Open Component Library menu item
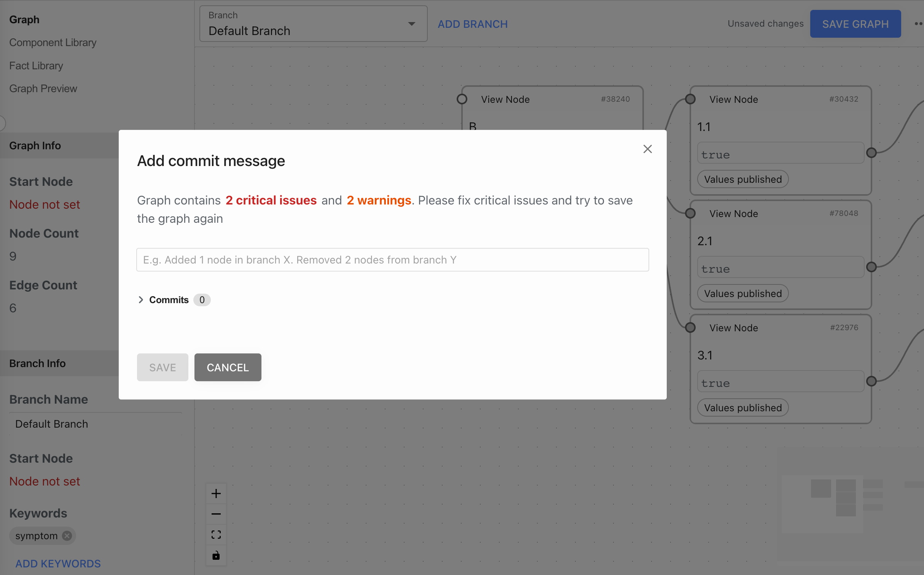The width and height of the screenshot is (924, 575). (53, 42)
